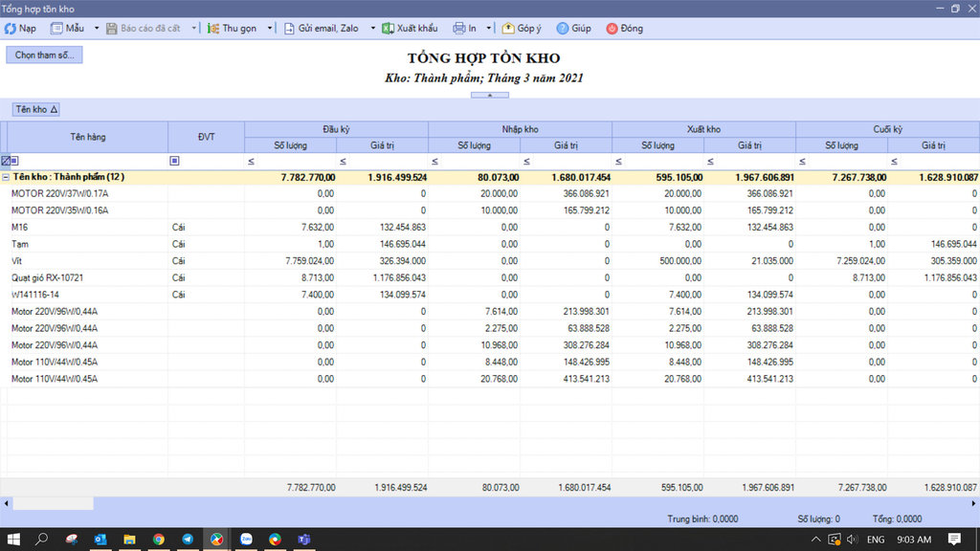Open the Mẫu dropdown arrow
Screen dimensions: 980x551
[x=97, y=29]
